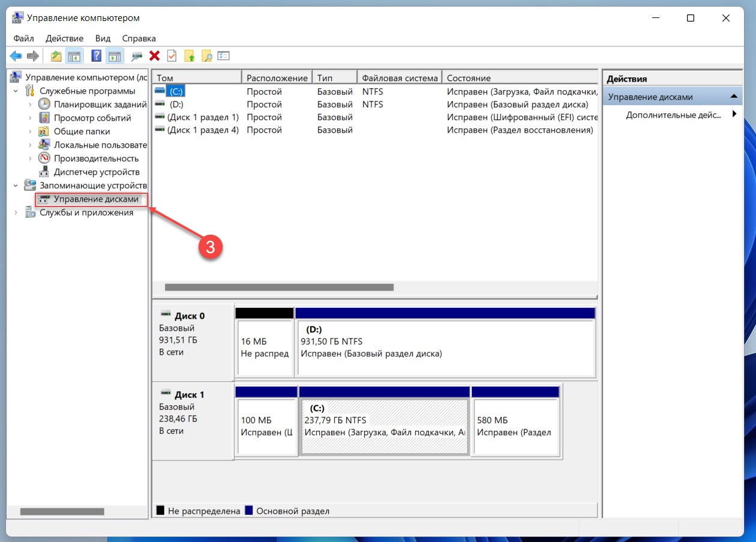Click the checkmark document Properties icon
The image size is (756, 542).
point(172,56)
